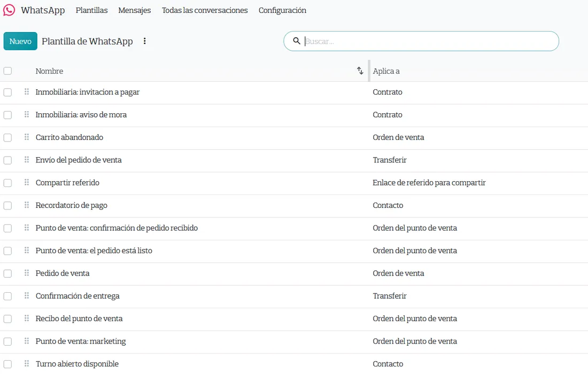Open the Mensajes menu
Screen dimensions: 588x374
[135, 10]
